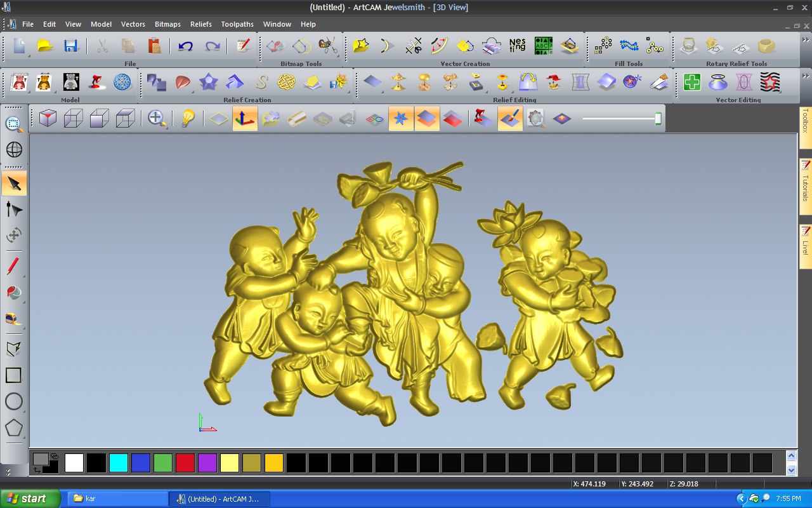Click the green plus icon in Vector Editing
This screenshot has width=812, height=508.
tap(691, 82)
